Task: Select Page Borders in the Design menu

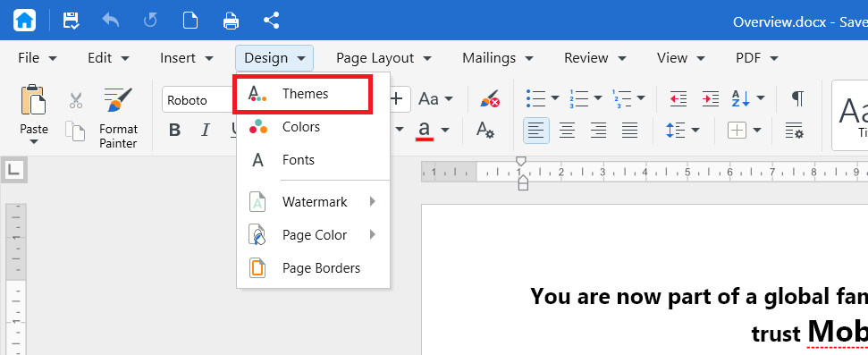Action: 314,268
